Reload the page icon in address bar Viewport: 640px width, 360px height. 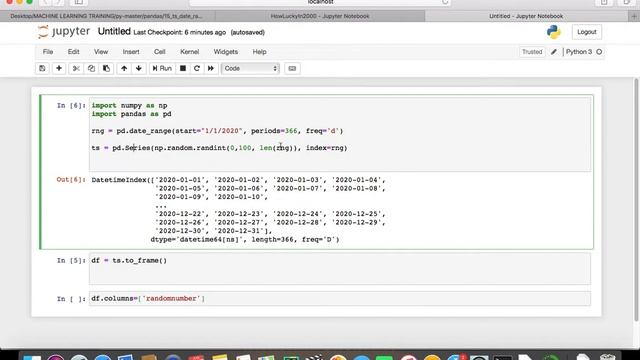(445, 2)
